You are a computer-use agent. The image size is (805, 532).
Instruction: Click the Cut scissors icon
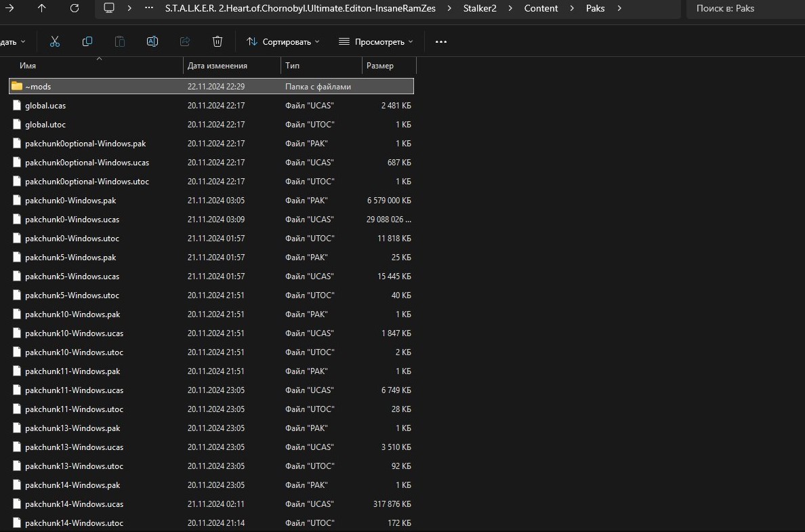[55, 42]
